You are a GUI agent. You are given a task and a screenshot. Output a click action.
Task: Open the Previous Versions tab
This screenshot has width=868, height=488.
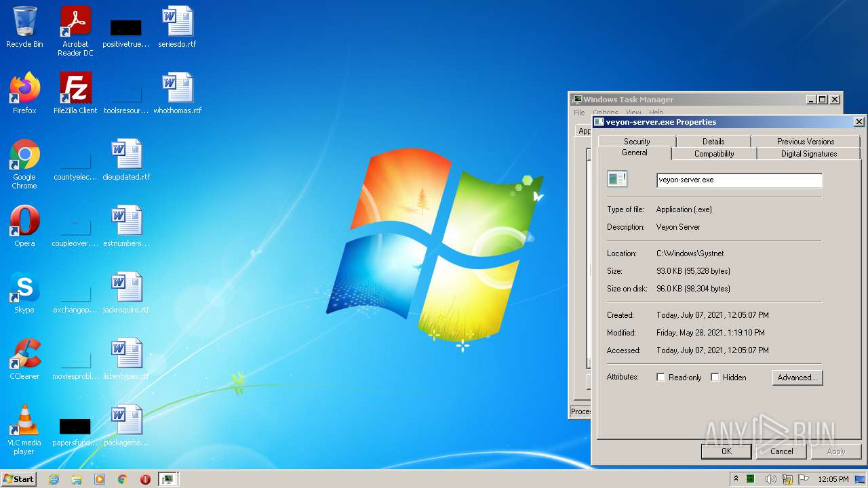806,141
